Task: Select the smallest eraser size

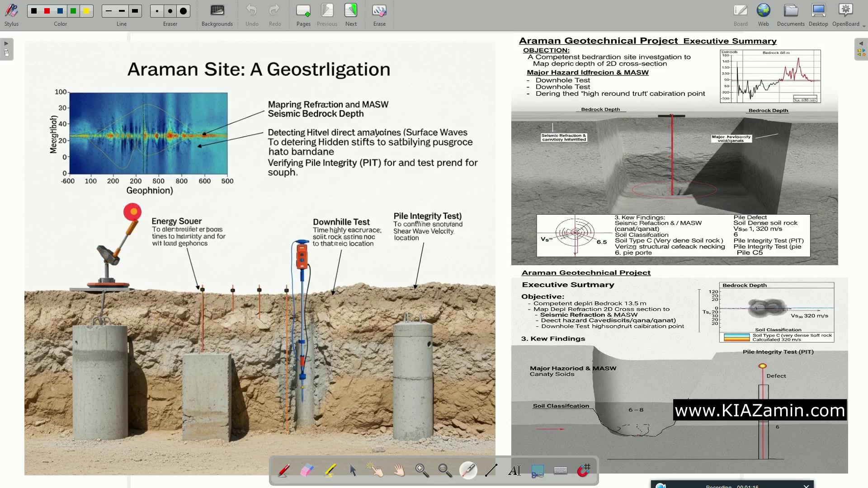Action: click(157, 11)
